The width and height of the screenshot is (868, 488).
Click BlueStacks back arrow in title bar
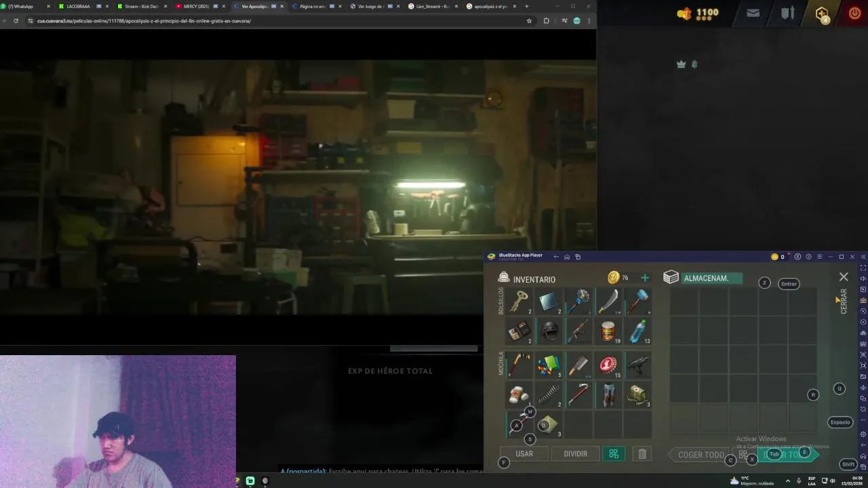(x=556, y=257)
